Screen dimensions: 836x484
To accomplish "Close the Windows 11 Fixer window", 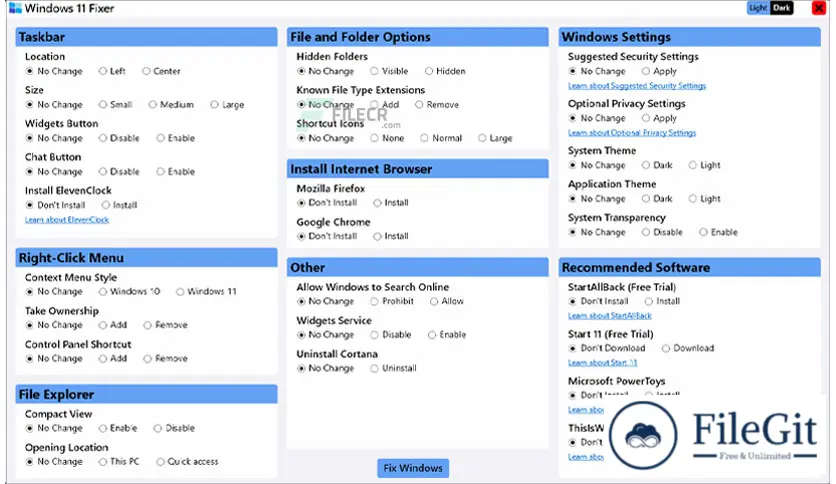I will point(818,8).
